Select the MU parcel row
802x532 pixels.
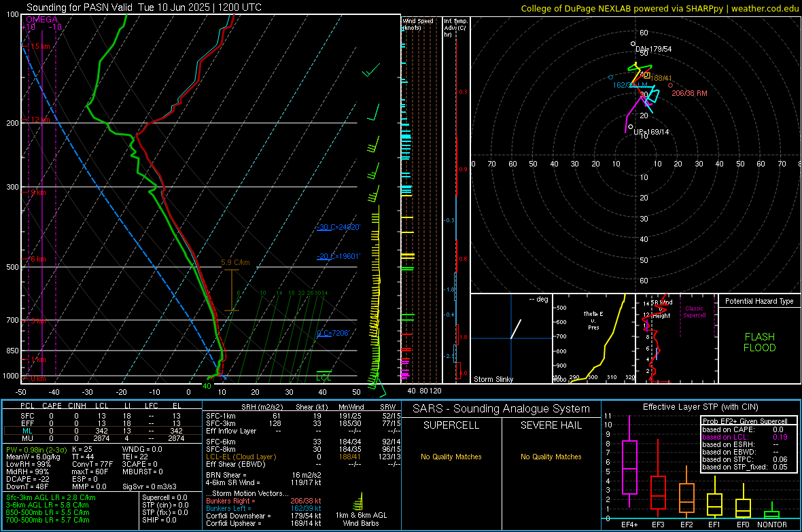pyautogui.click(x=102, y=438)
